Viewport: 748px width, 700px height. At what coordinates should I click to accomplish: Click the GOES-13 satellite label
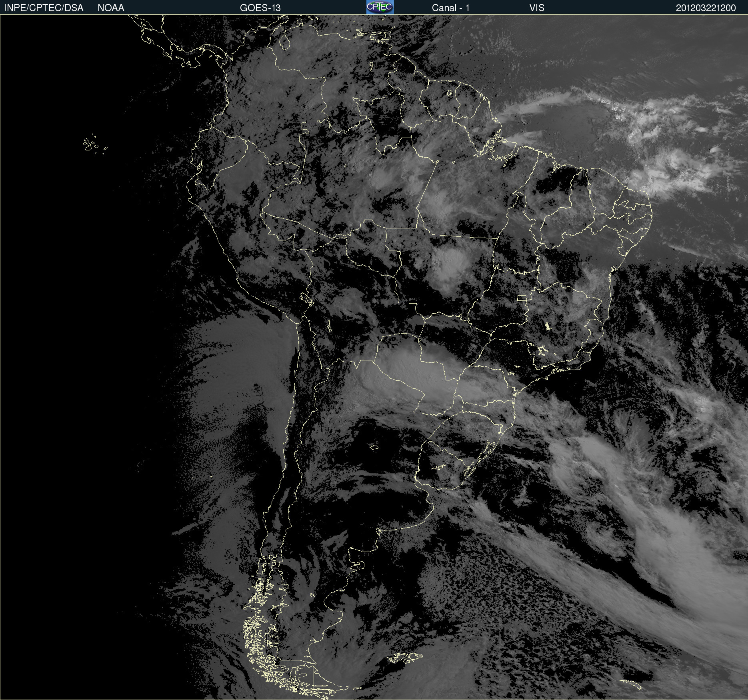(x=260, y=8)
